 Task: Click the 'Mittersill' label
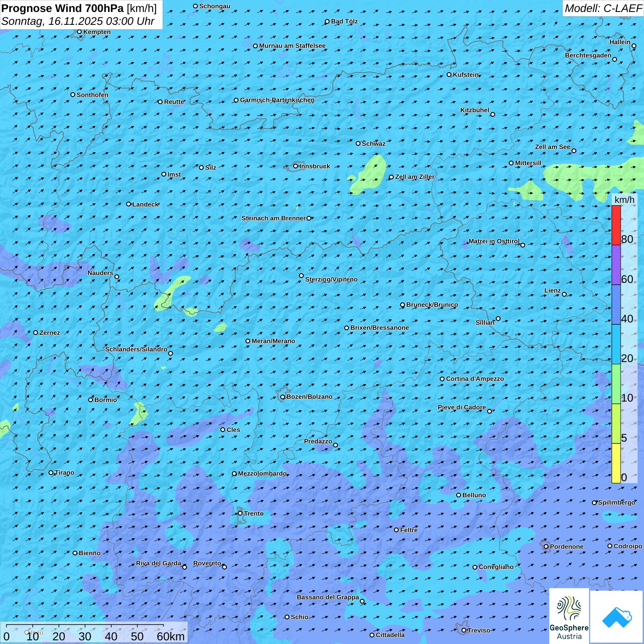click(x=528, y=163)
